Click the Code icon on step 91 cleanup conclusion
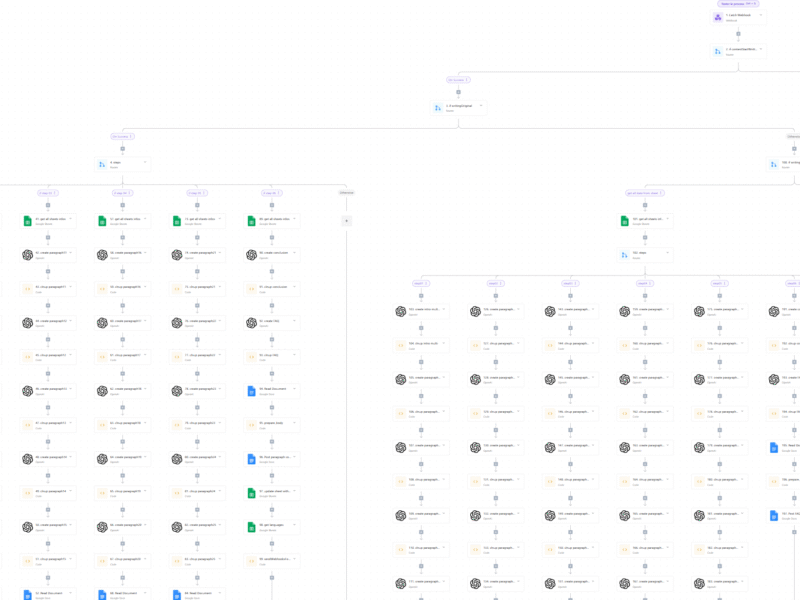Screen dimensions: 800x600 click(252, 289)
